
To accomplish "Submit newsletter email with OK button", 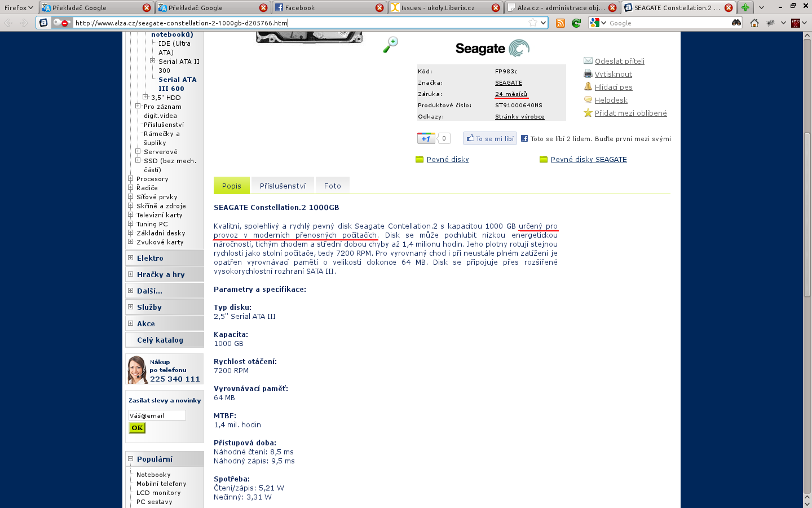I will tap(137, 428).
